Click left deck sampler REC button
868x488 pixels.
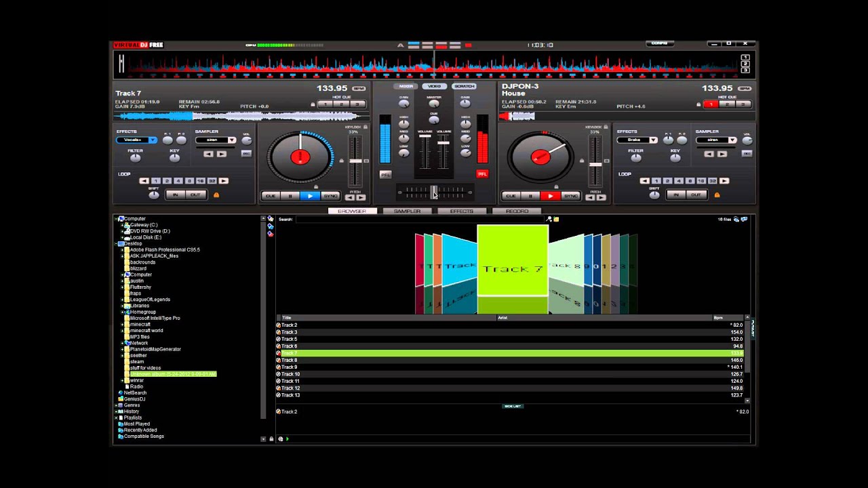coord(246,154)
